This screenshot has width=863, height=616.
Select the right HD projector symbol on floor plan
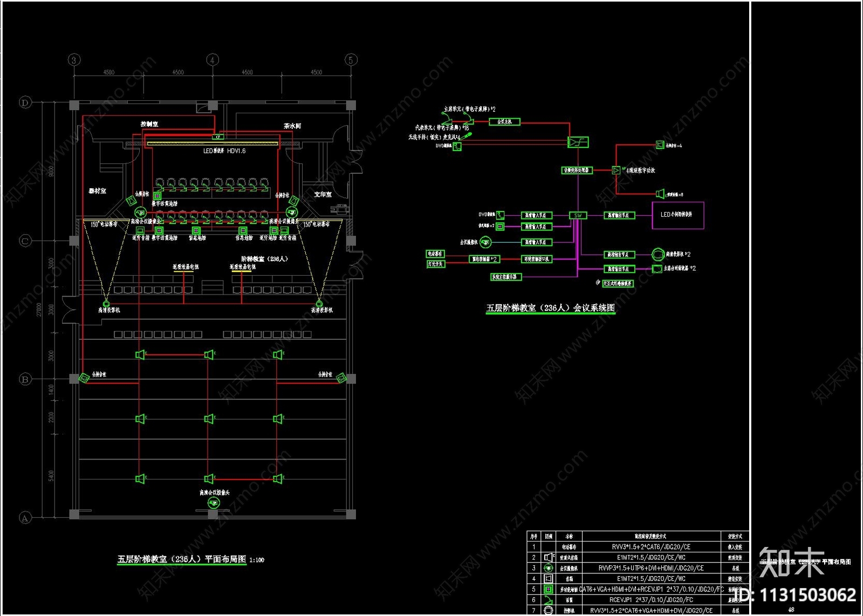point(319,303)
